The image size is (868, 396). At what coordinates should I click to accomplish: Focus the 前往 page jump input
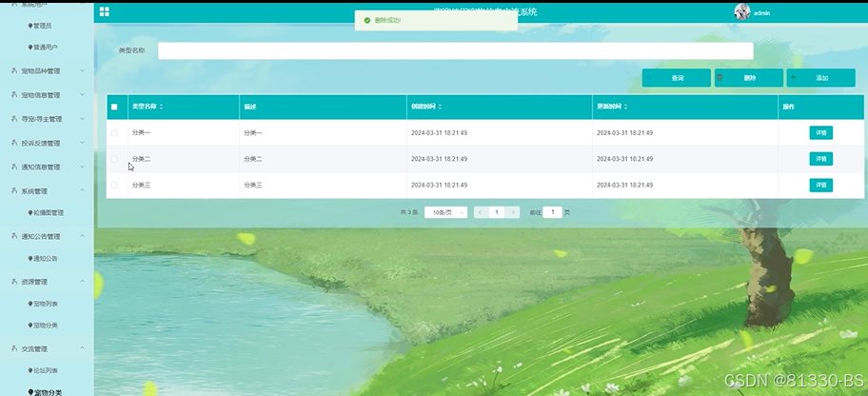(x=552, y=212)
